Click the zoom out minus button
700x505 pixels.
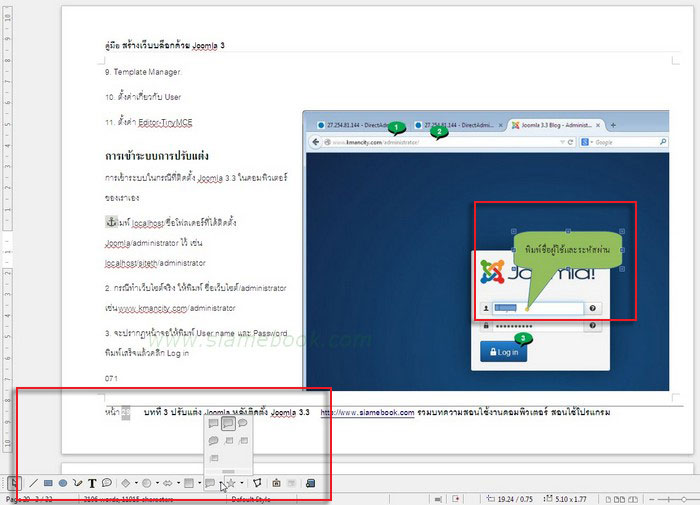[652, 499]
